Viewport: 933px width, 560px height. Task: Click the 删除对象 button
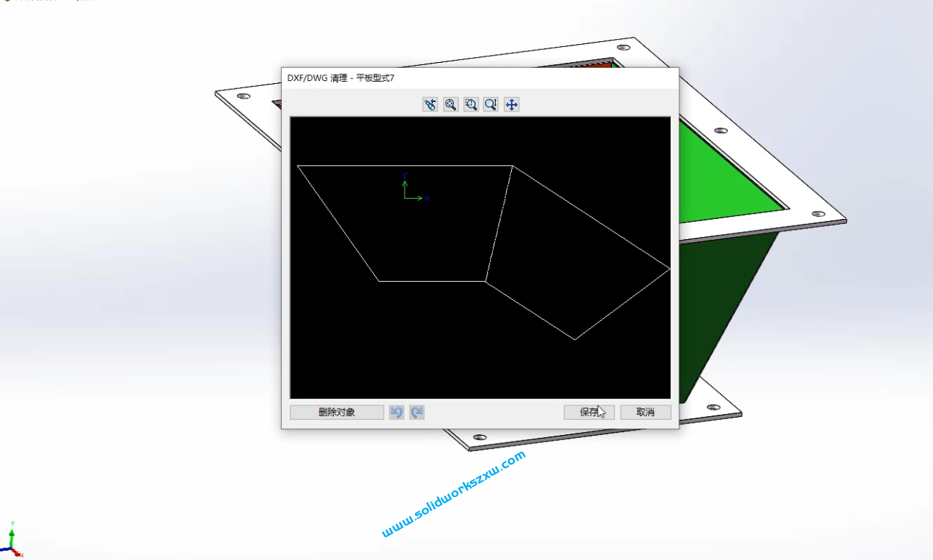[x=336, y=412]
